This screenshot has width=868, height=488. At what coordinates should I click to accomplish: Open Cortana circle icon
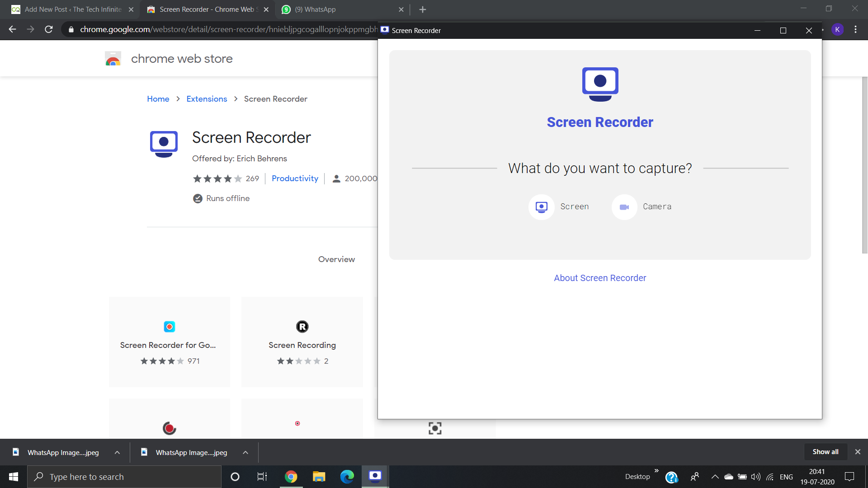point(235,477)
